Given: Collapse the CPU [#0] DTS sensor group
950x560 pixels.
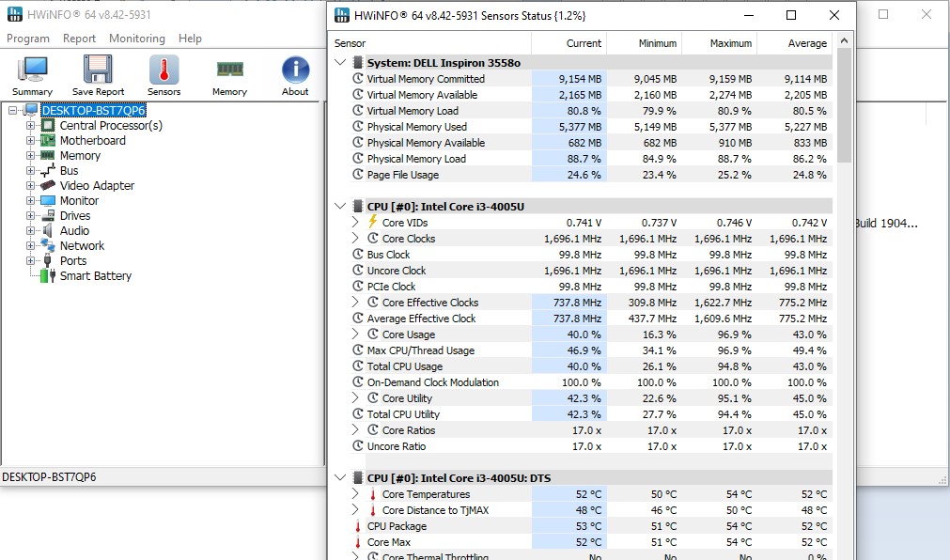Looking at the screenshot, I should (x=340, y=477).
